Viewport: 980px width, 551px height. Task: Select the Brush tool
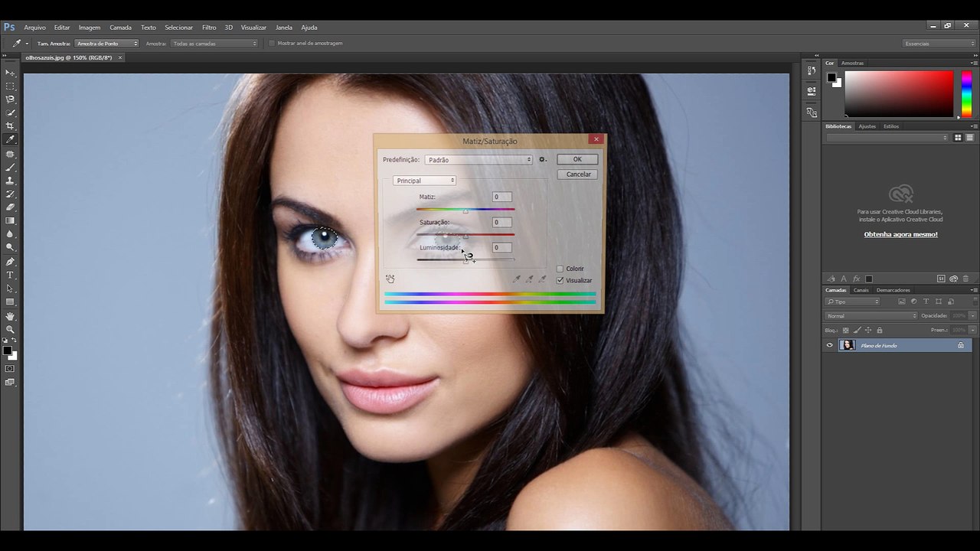click(x=10, y=167)
